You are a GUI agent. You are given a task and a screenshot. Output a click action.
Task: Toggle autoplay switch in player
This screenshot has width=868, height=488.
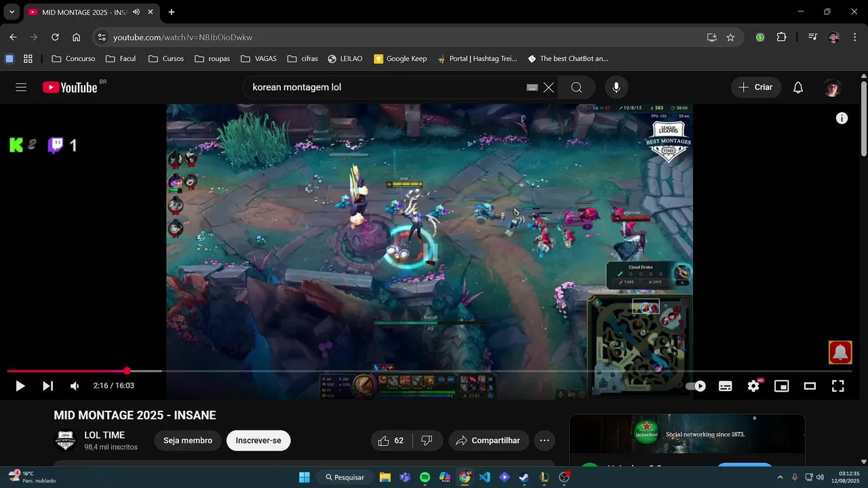[696, 386]
